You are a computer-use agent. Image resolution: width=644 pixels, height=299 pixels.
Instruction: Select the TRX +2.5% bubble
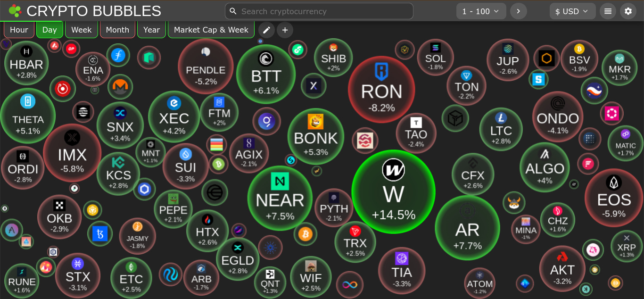(x=355, y=242)
